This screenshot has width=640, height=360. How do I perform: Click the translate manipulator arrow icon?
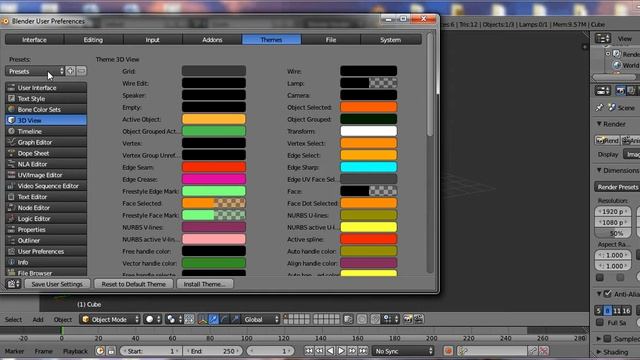tap(213, 320)
